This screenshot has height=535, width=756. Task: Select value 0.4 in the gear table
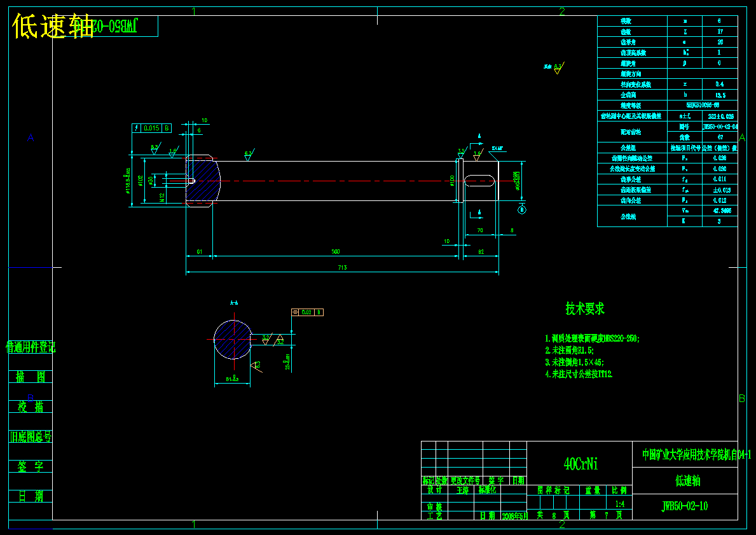coord(719,85)
